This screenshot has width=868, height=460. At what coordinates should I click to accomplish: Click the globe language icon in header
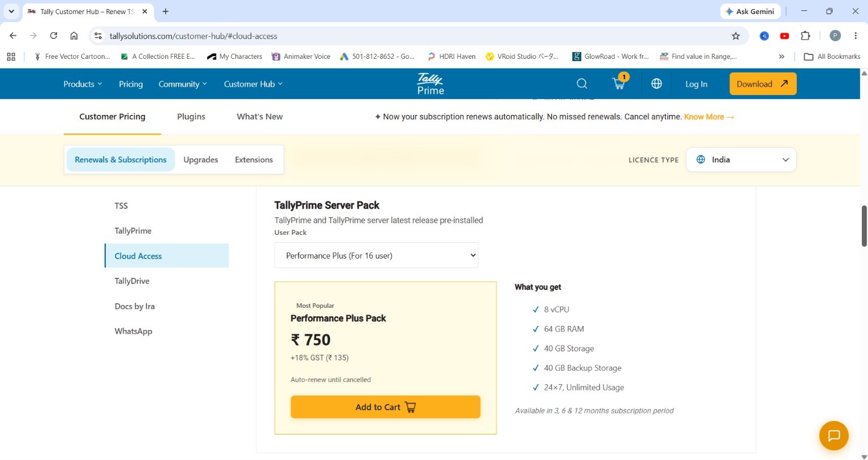657,84
